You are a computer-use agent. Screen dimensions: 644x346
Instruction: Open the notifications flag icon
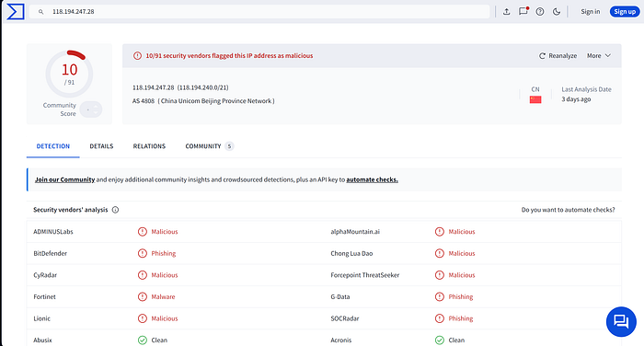[x=523, y=11]
